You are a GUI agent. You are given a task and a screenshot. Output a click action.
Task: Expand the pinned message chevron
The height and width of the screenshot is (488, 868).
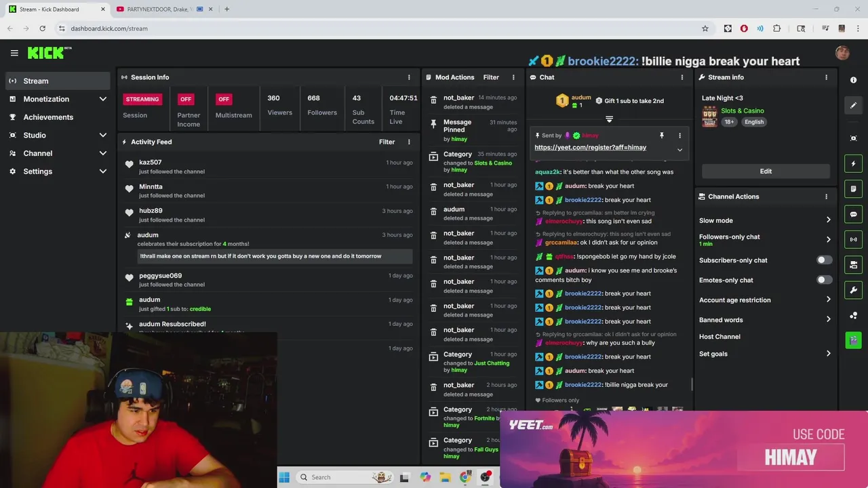coord(679,150)
